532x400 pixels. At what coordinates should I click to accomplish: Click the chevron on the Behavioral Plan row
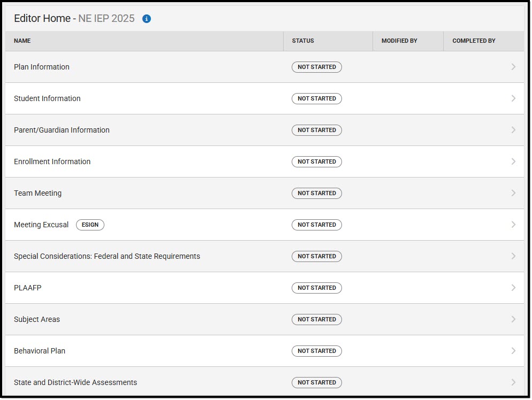513,351
